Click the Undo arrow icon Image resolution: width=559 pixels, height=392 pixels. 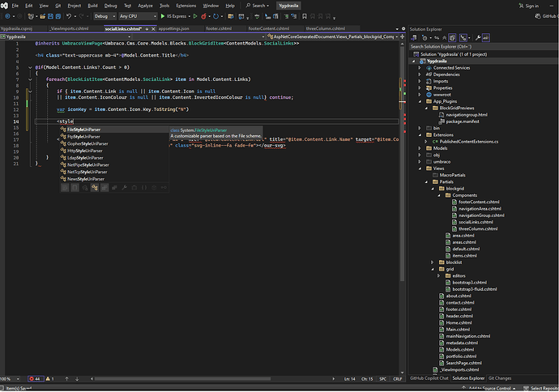[69, 16]
